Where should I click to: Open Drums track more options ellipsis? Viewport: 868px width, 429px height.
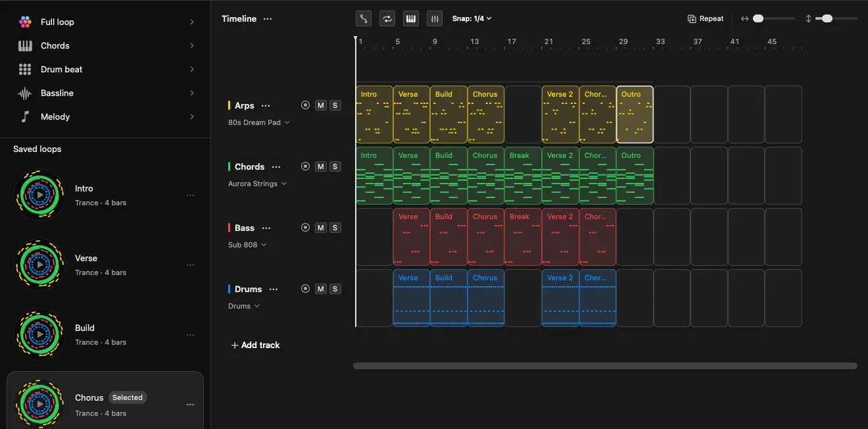coord(274,289)
